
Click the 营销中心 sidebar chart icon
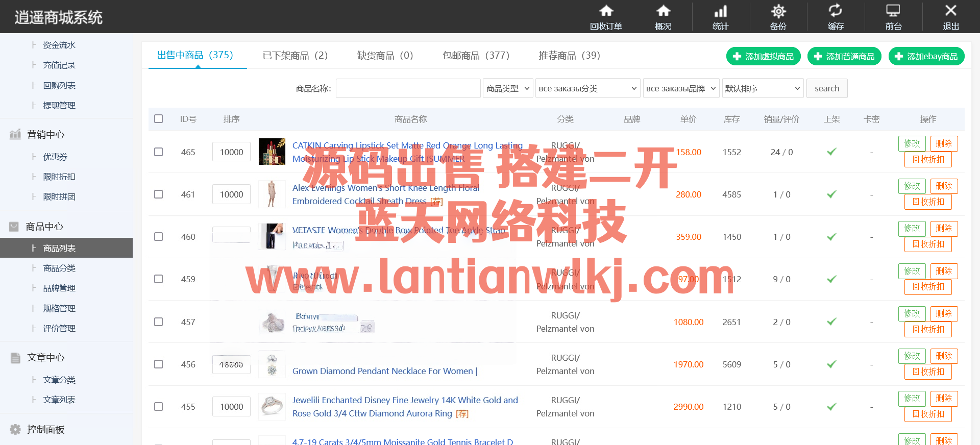point(15,135)
